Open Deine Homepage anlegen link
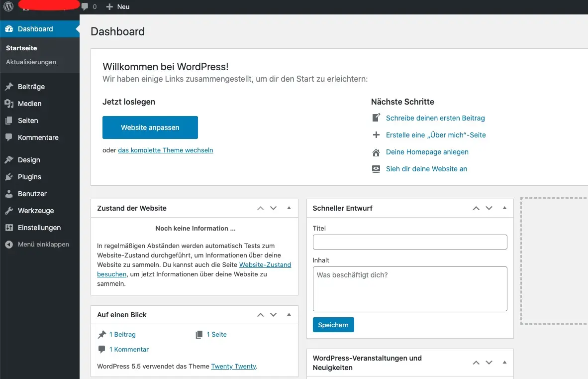Screen dimensions: 588x379 pyautogui.click(x=427, y=152)
